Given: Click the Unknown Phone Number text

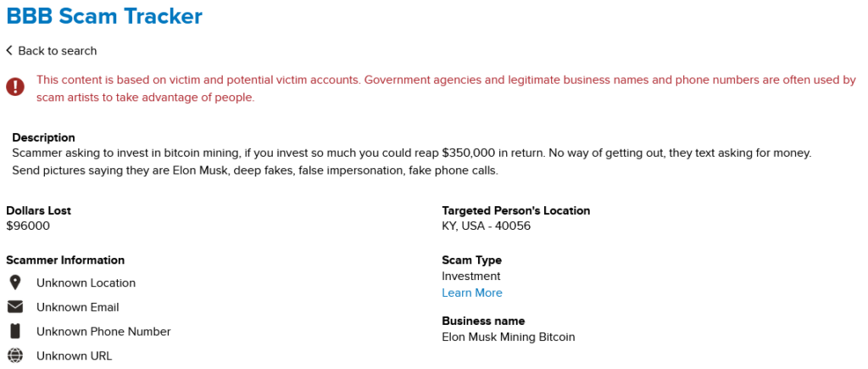Looking at the screenshot, I should coord(103,332).
